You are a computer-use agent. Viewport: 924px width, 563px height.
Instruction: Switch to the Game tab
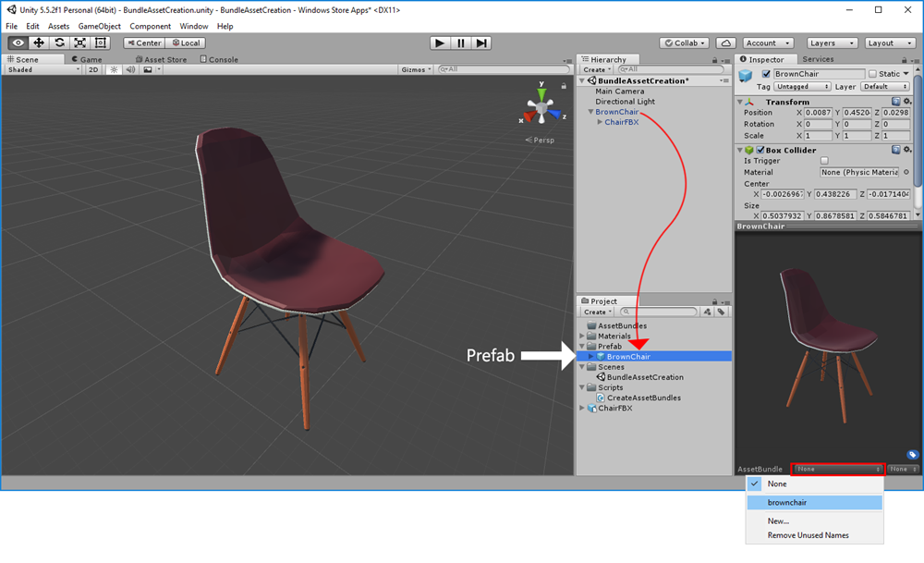point(87,59)
